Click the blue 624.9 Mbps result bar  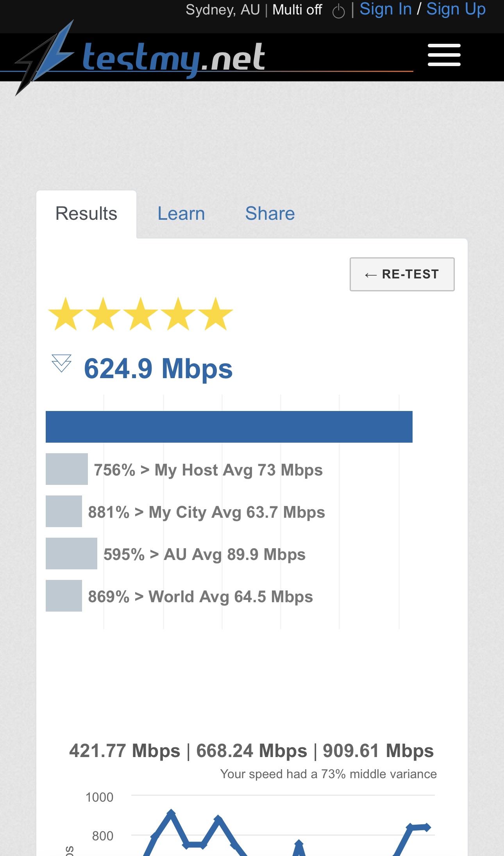229,427
